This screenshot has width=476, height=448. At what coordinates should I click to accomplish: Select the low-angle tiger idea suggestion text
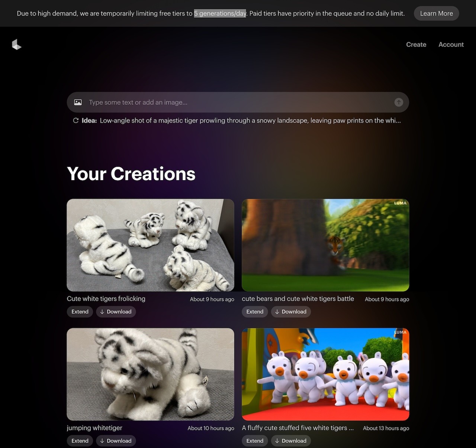(250, 120)
